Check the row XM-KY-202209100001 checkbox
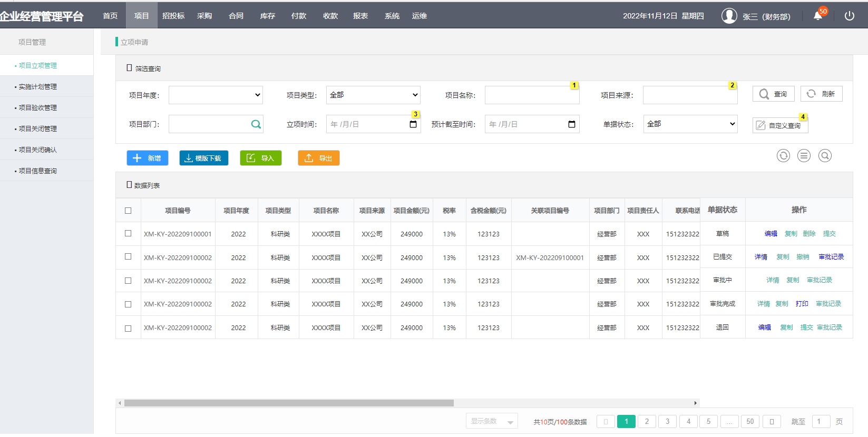The height and width of the screenshot is (437, 868). pos(128,233)
